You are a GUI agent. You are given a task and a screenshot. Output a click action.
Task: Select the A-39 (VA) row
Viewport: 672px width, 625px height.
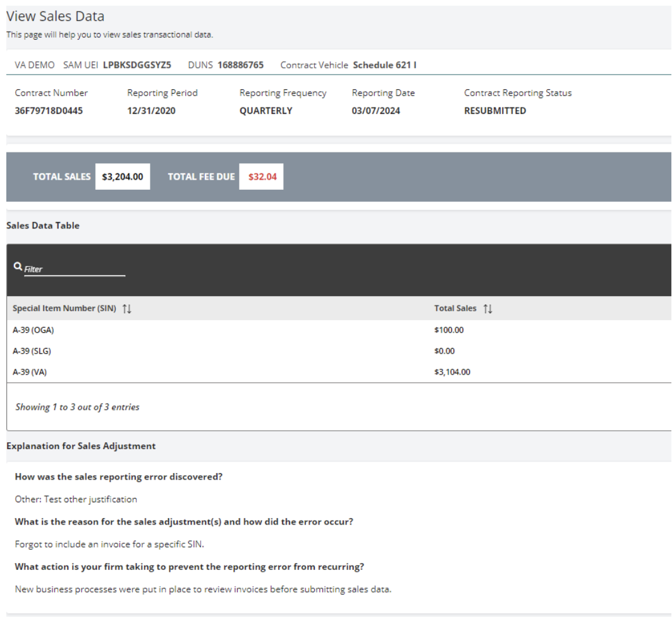click(x=339, y=372)
